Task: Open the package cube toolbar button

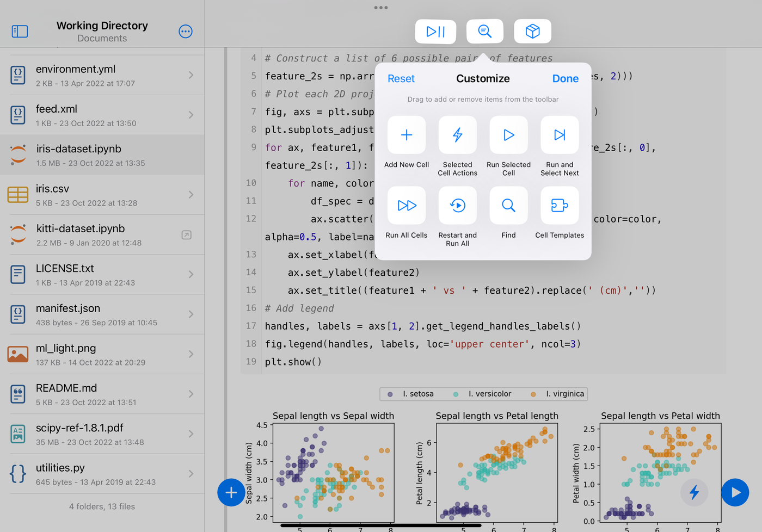Action: click(x=532, y=32)
